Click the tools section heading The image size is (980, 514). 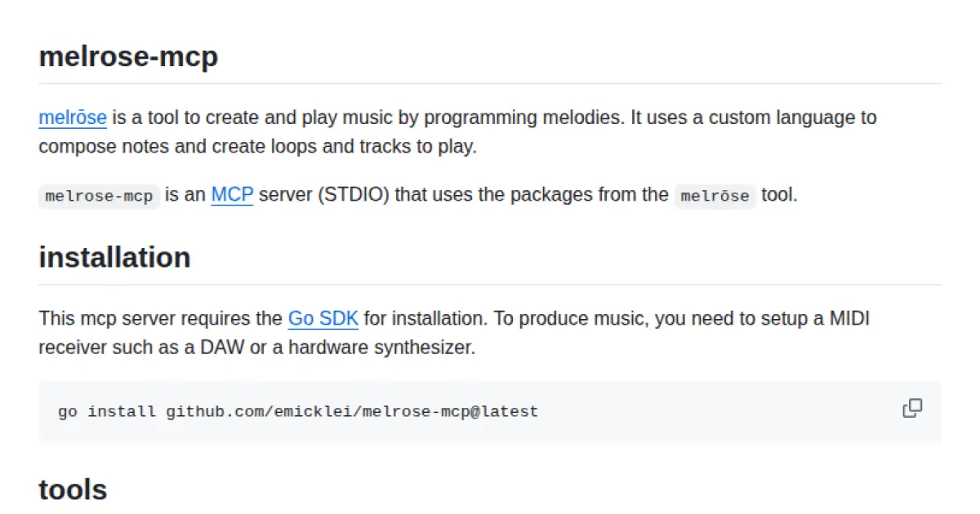tap(73, 490)
